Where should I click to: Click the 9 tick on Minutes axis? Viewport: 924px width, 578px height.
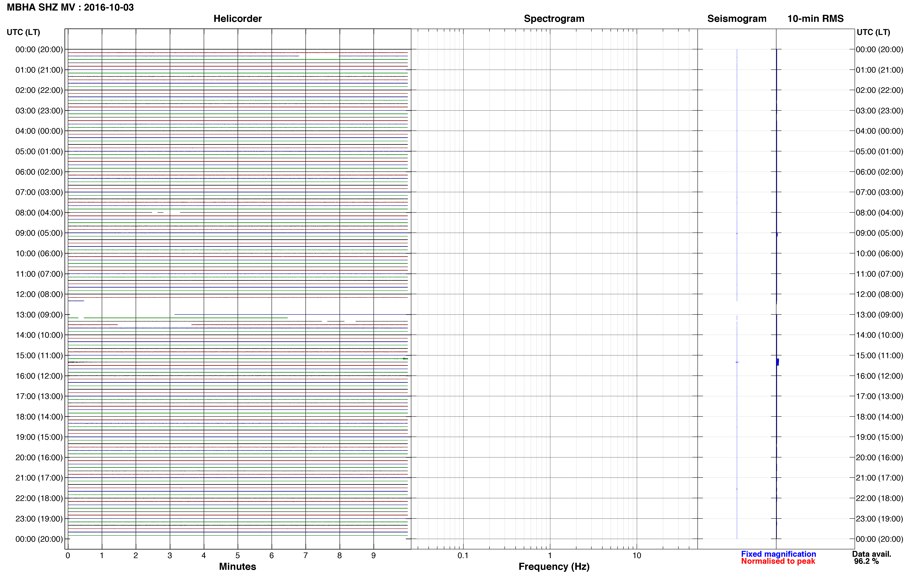(373, 555)
